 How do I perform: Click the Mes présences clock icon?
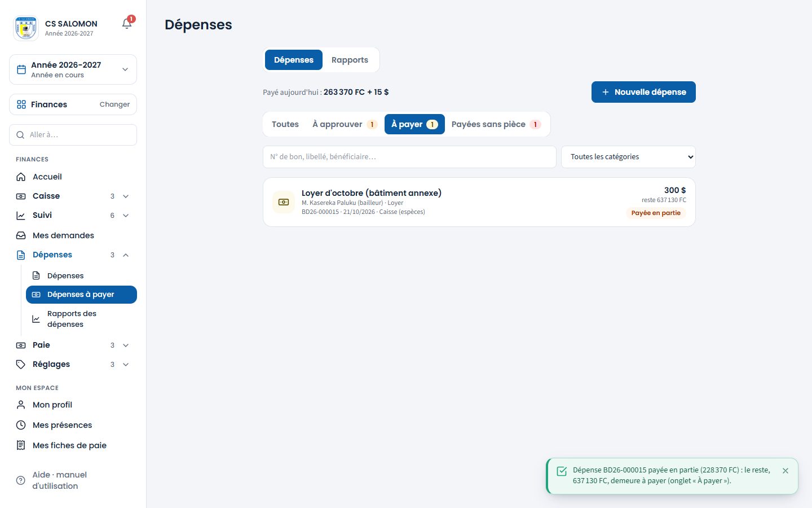(21, 425)
